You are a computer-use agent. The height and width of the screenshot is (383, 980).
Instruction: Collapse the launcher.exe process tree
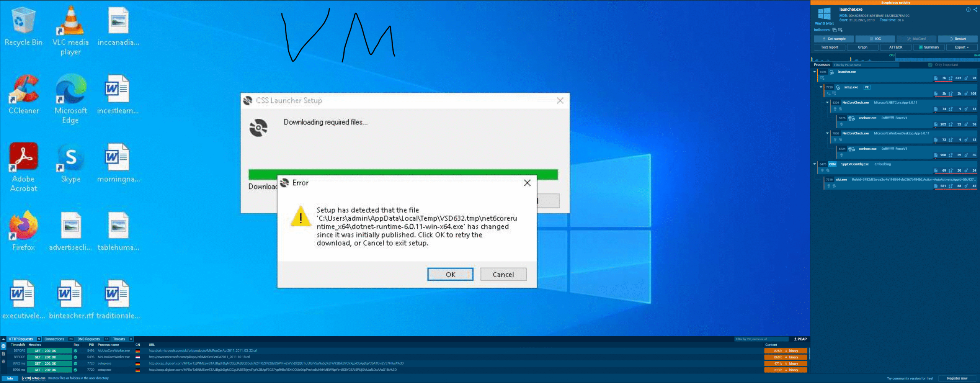[815, 72]
